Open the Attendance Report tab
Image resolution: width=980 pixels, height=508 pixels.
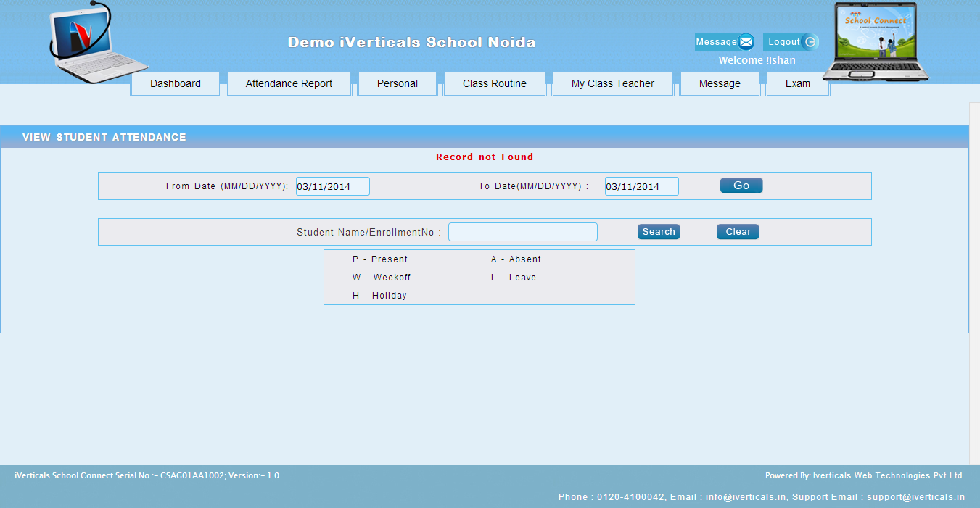[x=289, y=83]
